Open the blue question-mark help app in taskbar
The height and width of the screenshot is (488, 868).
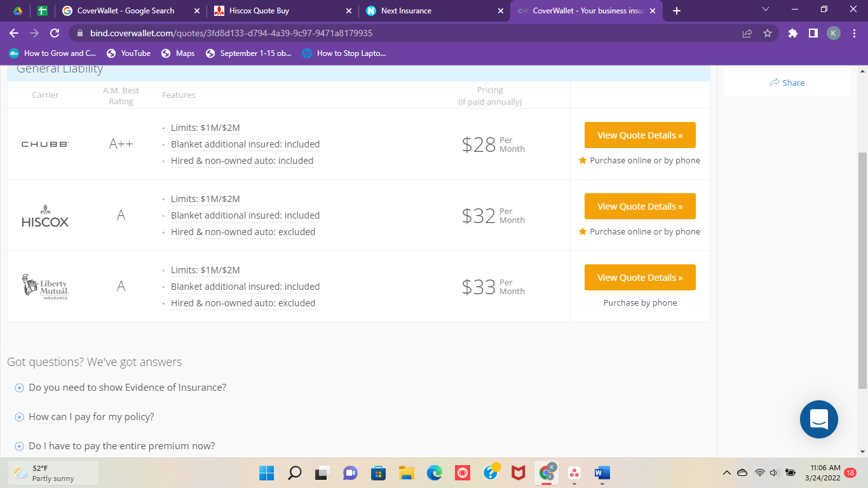click(491, 473)
